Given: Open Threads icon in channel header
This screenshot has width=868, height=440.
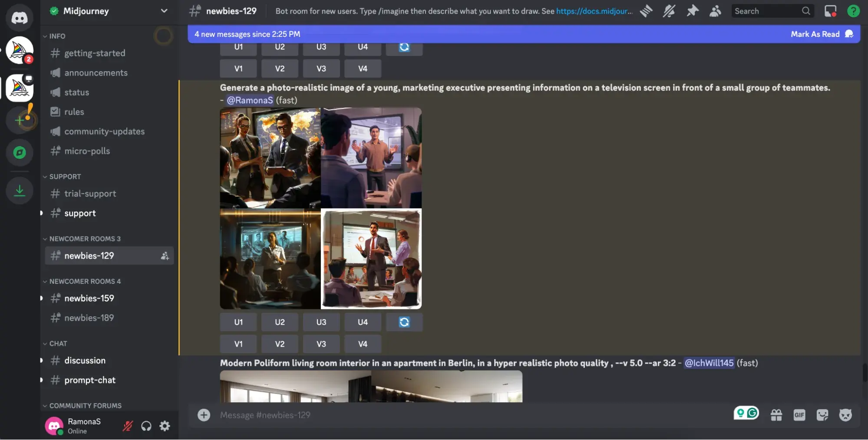Looking at the screenshot, I should coord(646,11).
